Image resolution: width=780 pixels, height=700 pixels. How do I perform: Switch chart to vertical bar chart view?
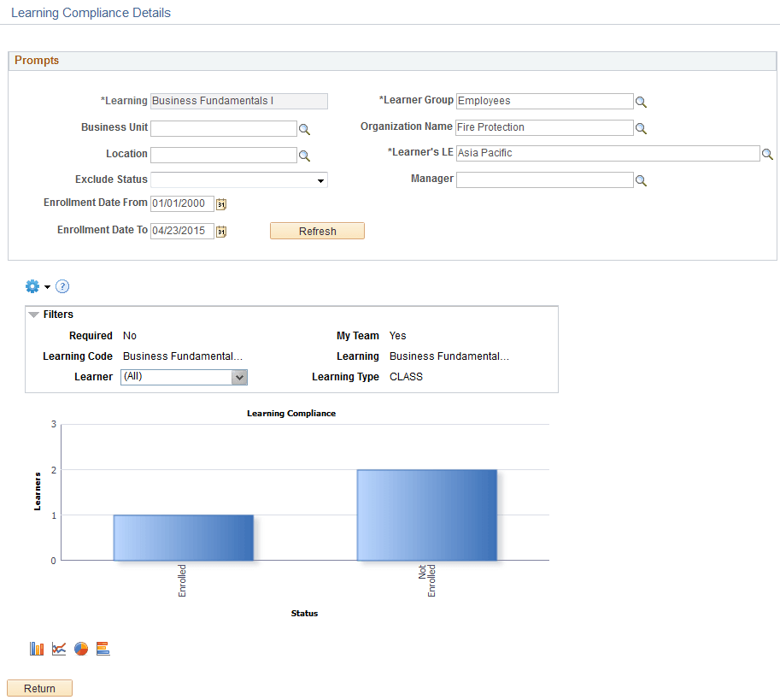[36, 648]
